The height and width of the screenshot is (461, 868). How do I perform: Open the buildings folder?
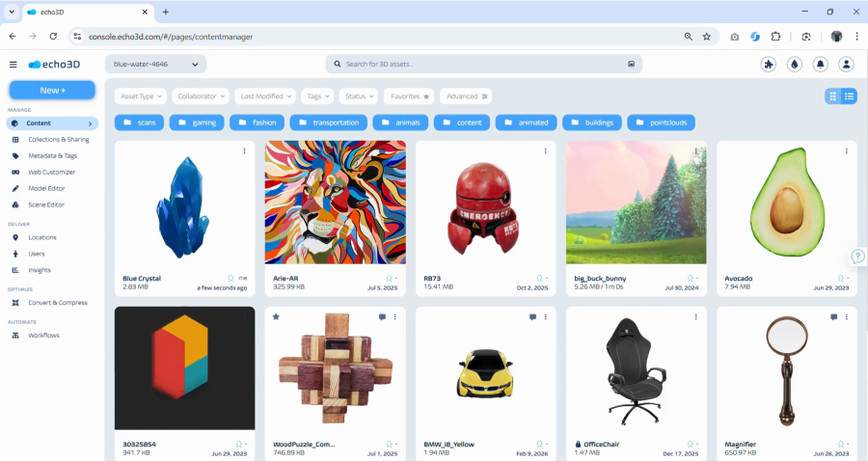click(x=592, y=122)
